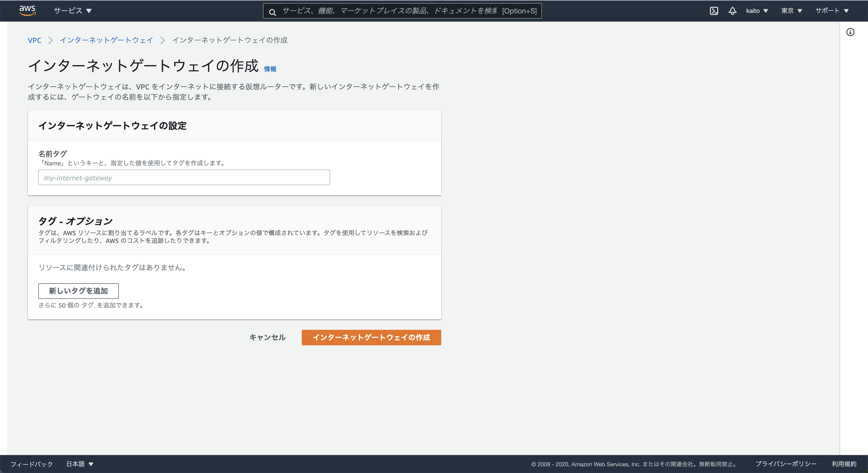The height and width of the screenshot is (473, 868).
Task: Open the info panel circle icon
Action: pos(850,32)
